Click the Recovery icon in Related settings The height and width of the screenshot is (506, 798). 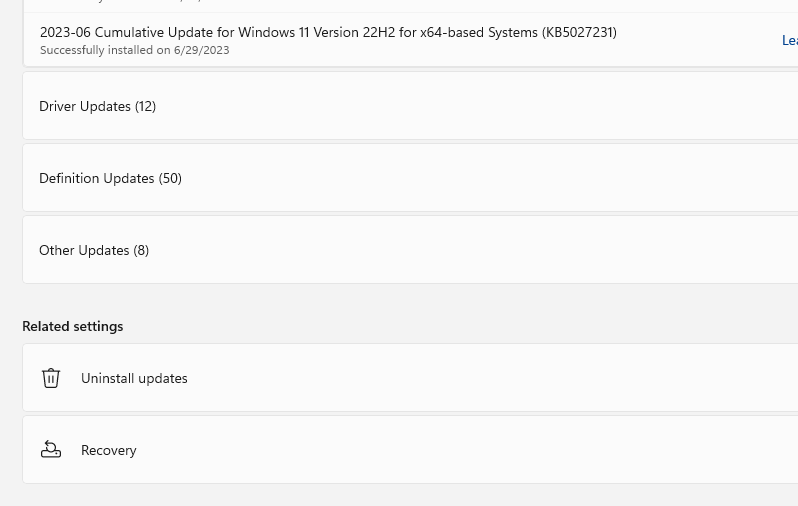point(51,450)
